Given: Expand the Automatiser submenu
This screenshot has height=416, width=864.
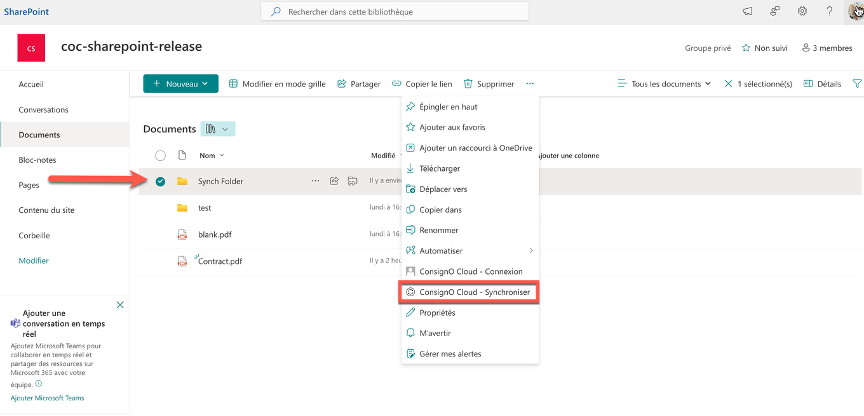Looking at the screenshot, I should 469,250.
